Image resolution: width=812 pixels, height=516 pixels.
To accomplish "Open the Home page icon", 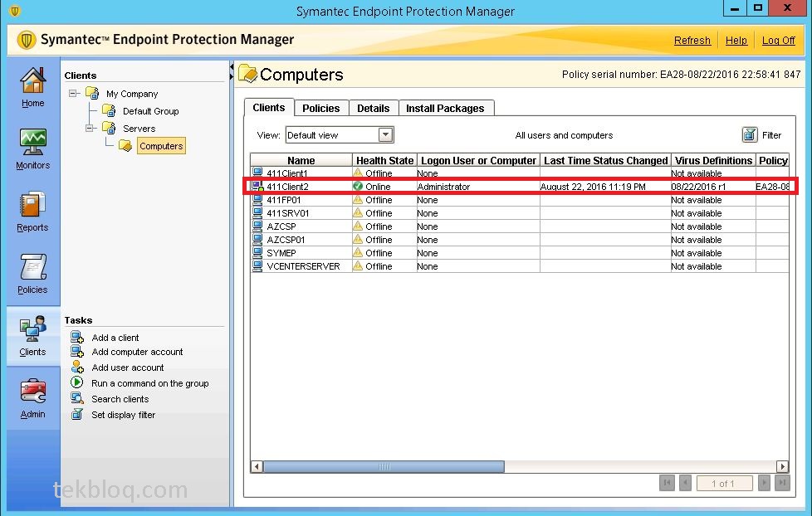I will coord(32,80).
